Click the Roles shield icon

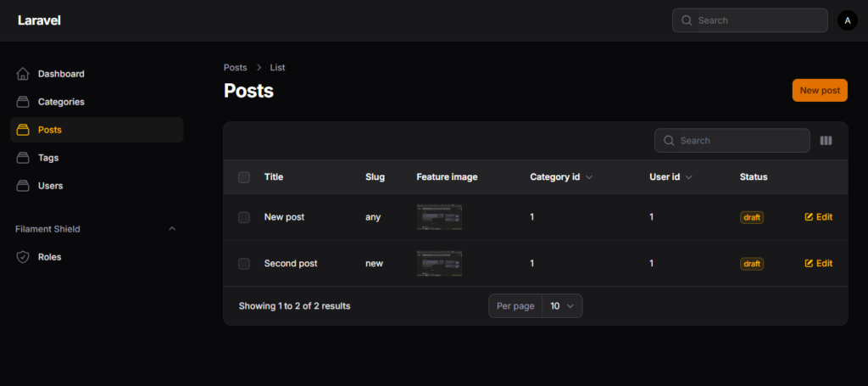click(x=23, y=257)
